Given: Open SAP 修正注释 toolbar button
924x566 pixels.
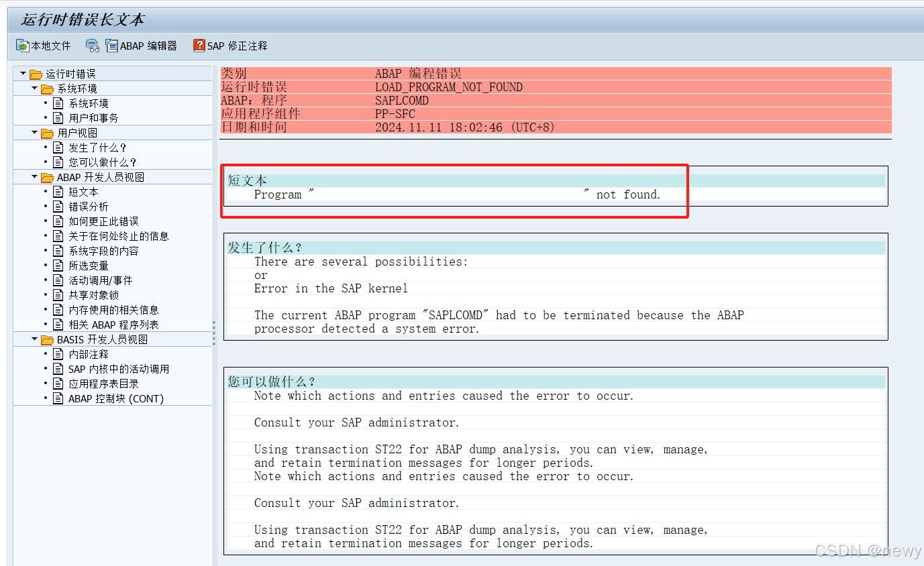Looking at the screenshot, I should point(230,46).
